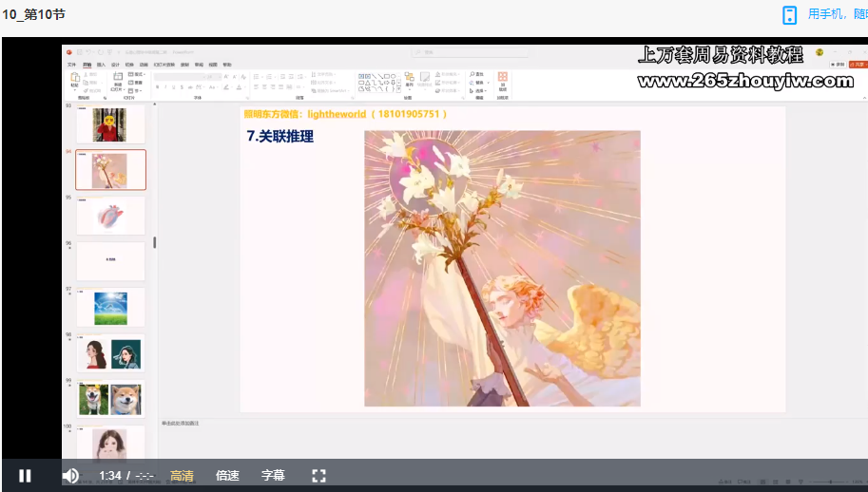Switch to the 插入 Insert tab
The width and height of the screenshot is (868, 492).
click(x=101, y=65)
